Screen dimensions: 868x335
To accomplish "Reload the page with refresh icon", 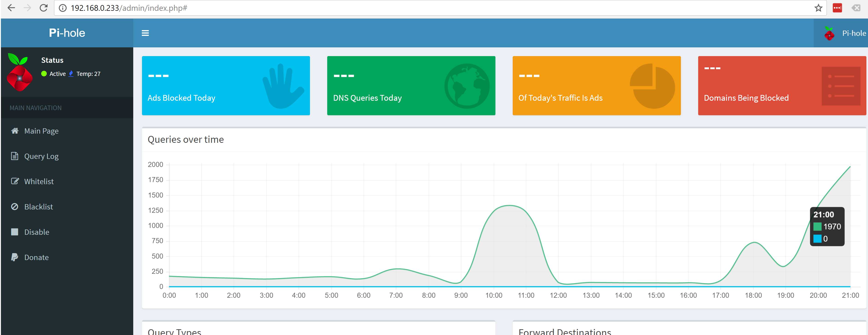I will [x=43, y=8].
